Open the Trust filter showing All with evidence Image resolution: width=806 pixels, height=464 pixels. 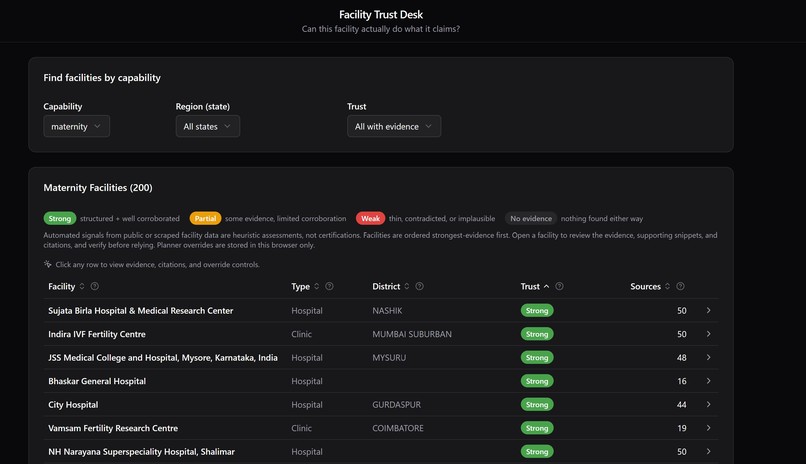click(x=394, y=126)
